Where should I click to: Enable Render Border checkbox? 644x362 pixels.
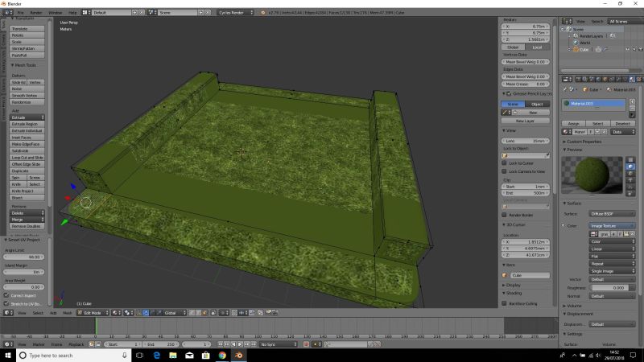(x=505, y=215)
